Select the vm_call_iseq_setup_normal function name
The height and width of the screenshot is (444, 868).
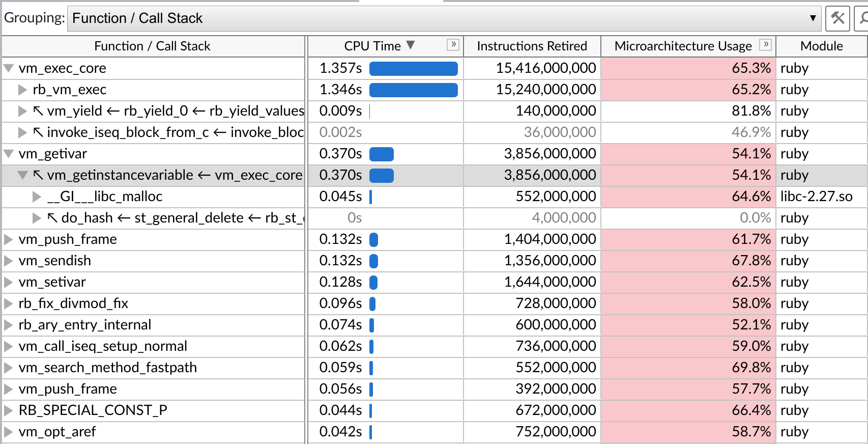tap(103, 346)
